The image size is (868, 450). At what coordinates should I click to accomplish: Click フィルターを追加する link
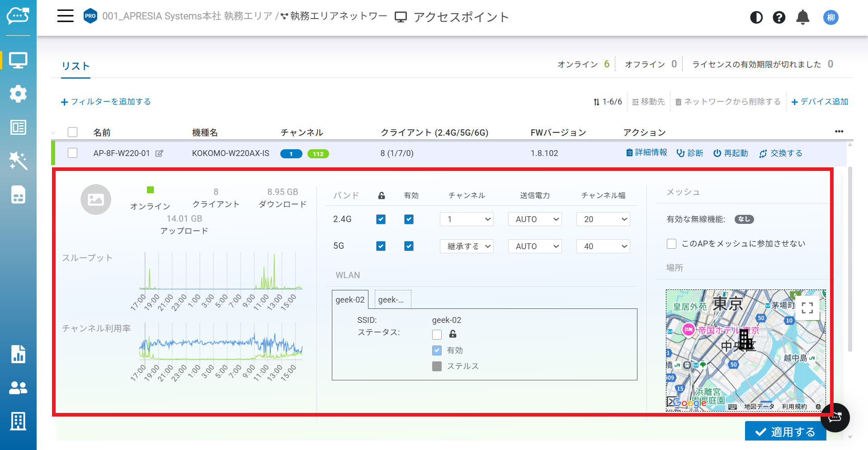pyautogui.click(x=106, y=102)
